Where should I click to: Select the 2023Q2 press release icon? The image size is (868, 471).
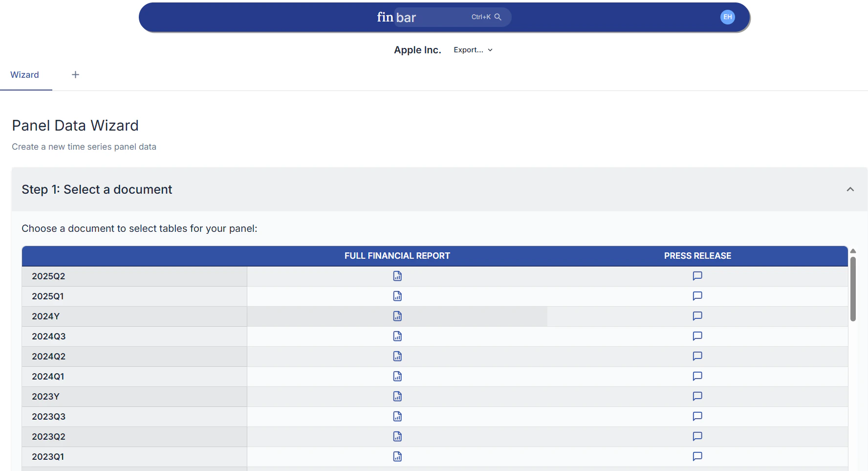[x=697, y=436]
